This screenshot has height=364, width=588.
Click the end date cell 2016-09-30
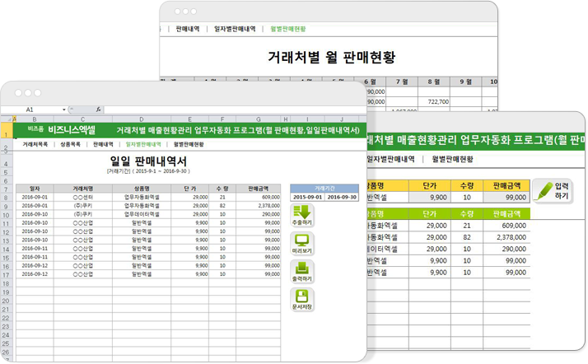pos(342,197)
